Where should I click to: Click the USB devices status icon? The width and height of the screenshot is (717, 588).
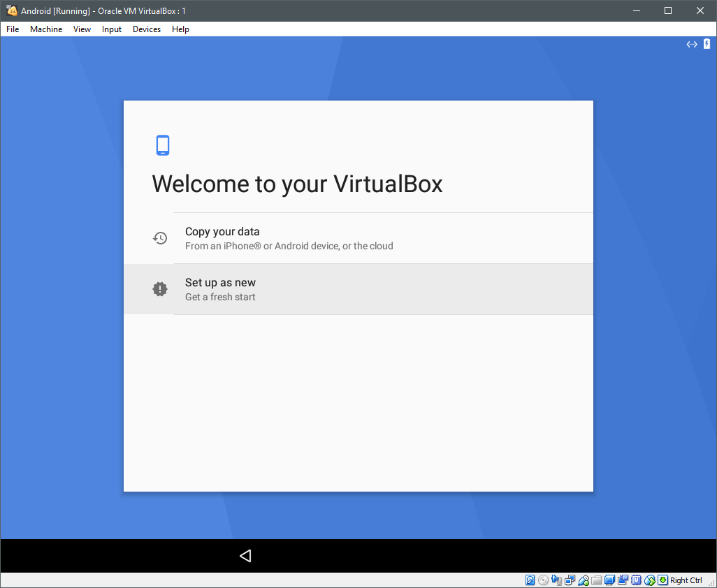pyautogui.click(x=584, y=580)
